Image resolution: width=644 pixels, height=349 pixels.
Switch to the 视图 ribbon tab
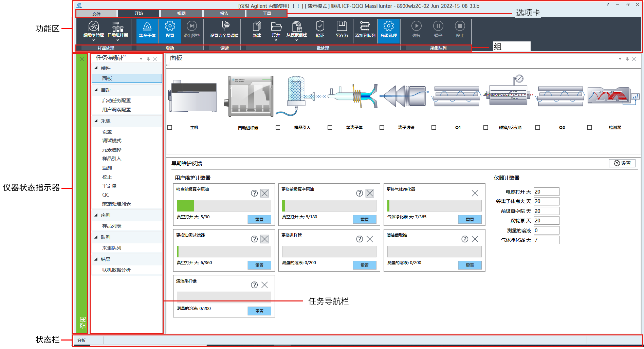(x=181, y=14)
